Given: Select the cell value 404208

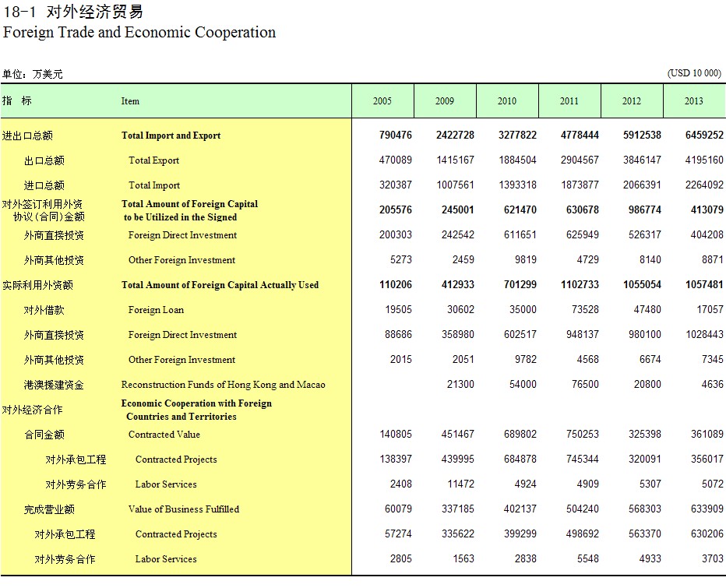Looking at the screenshot, I should (707, 234).
